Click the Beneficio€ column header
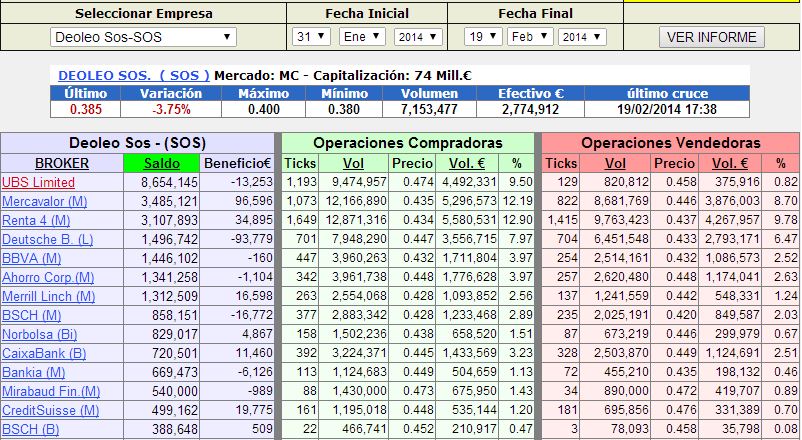This screenshot has height=440, width=802. pos(237,164)
